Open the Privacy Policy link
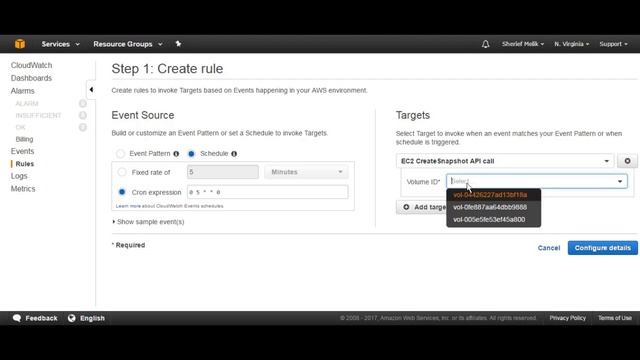The height and width of the screenshot is (360, 640). click(x=567, y=318)
